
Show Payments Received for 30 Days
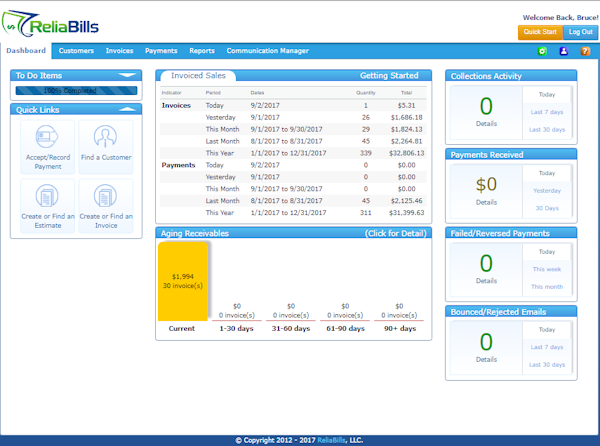point(547,208)
